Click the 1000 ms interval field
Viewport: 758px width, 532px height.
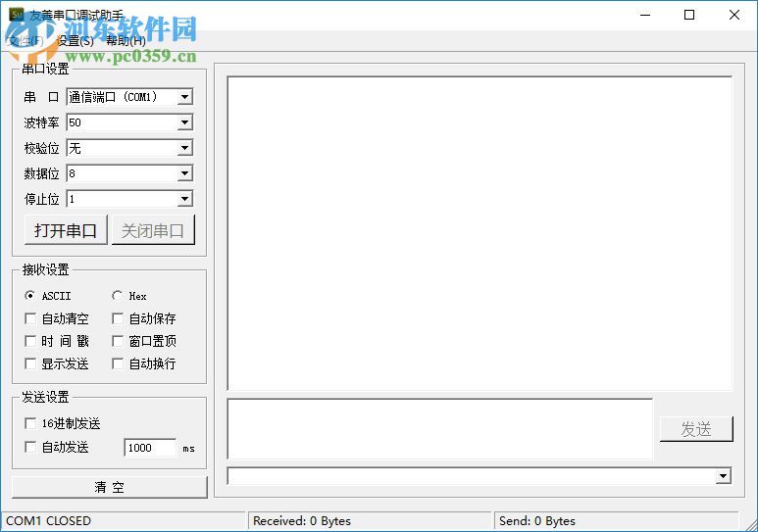click(150, 448)
